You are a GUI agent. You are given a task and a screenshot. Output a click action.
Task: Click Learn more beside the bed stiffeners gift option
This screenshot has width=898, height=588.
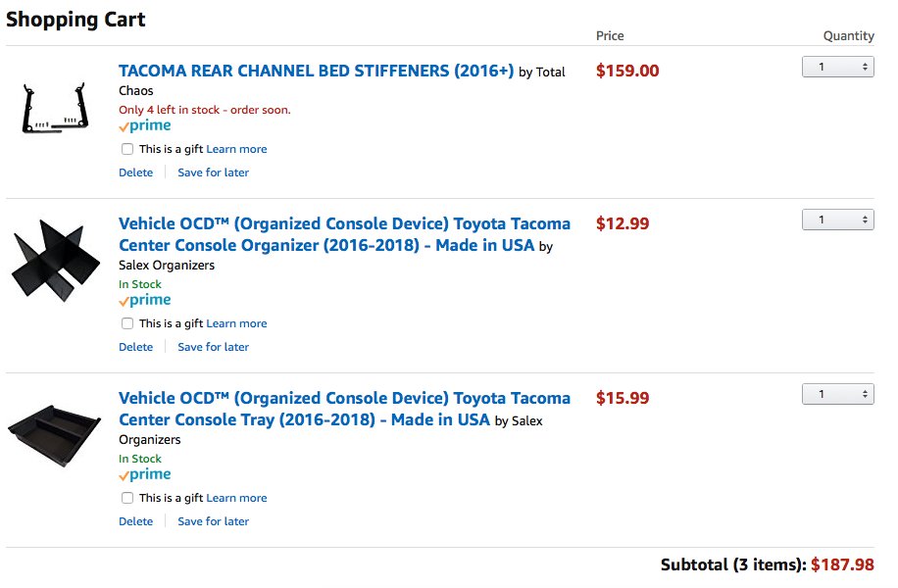(x=236, y=149)
